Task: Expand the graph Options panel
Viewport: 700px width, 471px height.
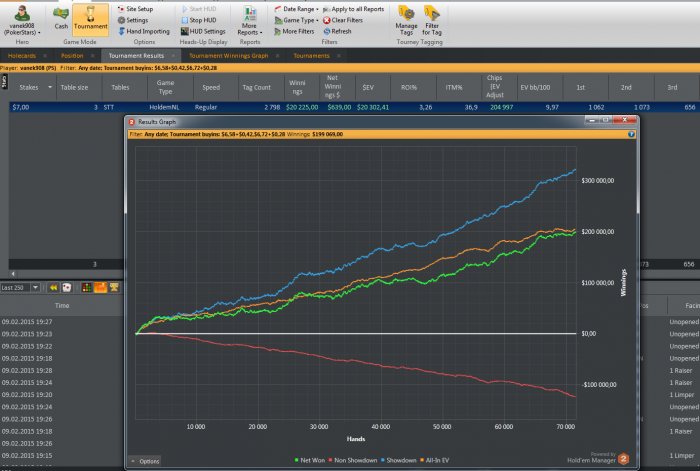Action: (x=145, y=461)
